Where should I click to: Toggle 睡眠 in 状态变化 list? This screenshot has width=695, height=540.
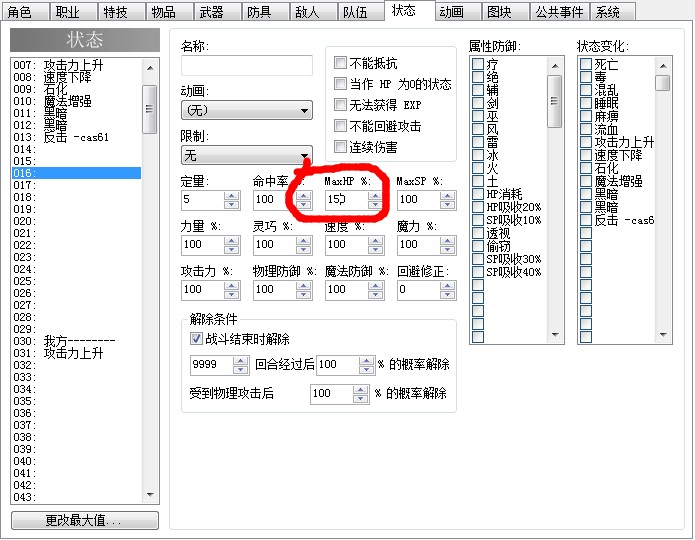pyautogui.click(x=586, y=103)
